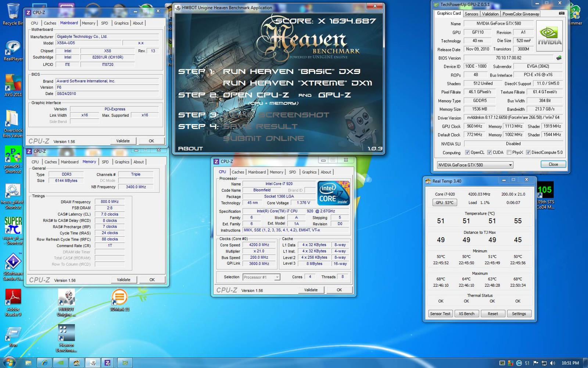Click XS Bench in Real Temp

[466, 314]
